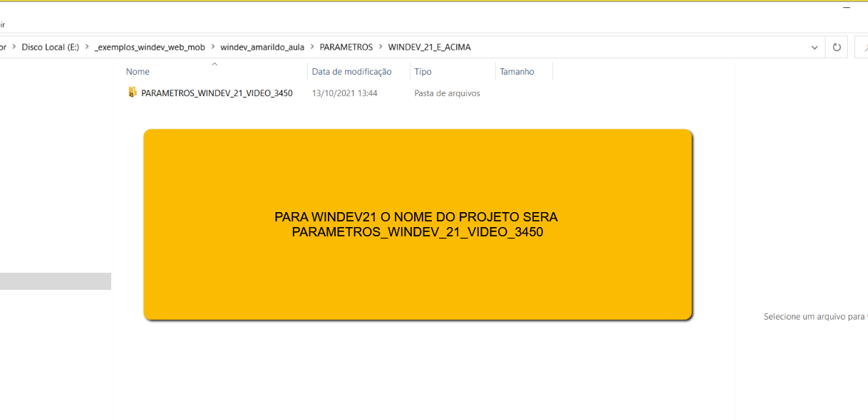Navigate to _exemplos_windev_web_mob breadcrumb
The image size is (868, 420).
pos(150,47)
